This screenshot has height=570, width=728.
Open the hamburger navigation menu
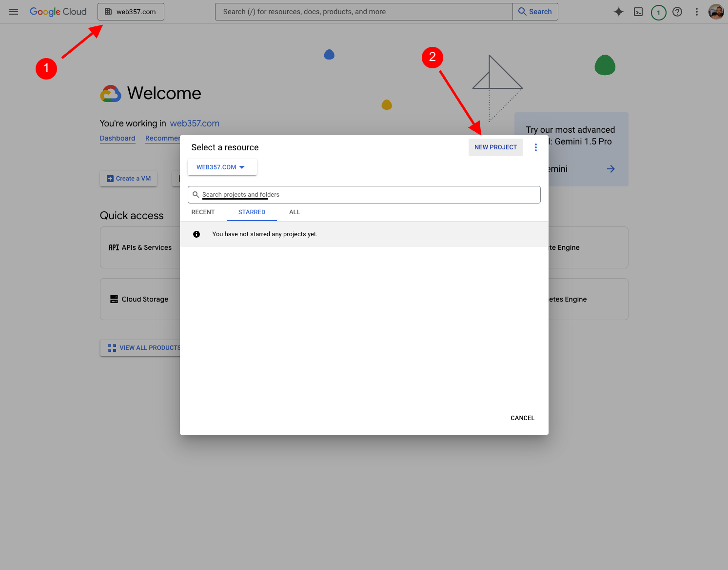click(x=14, y=12)
